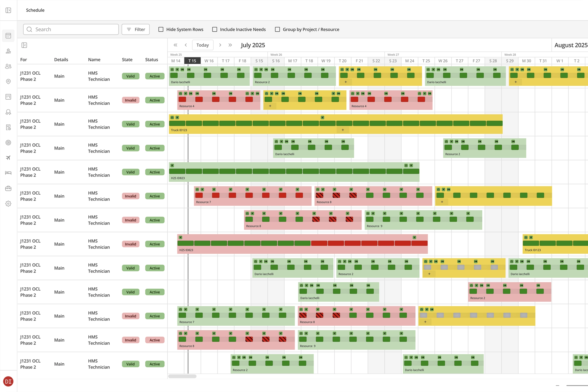Jump back a month with the double-left chevron
Viewport: 588px width, 392px height.
(x=175, y=45)
